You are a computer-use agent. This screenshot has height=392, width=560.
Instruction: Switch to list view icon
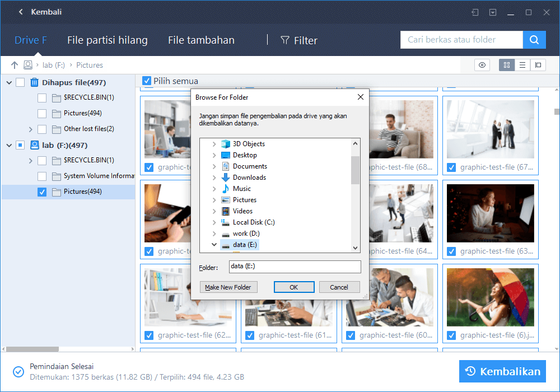pyautogui.click(x=522, y=64)
